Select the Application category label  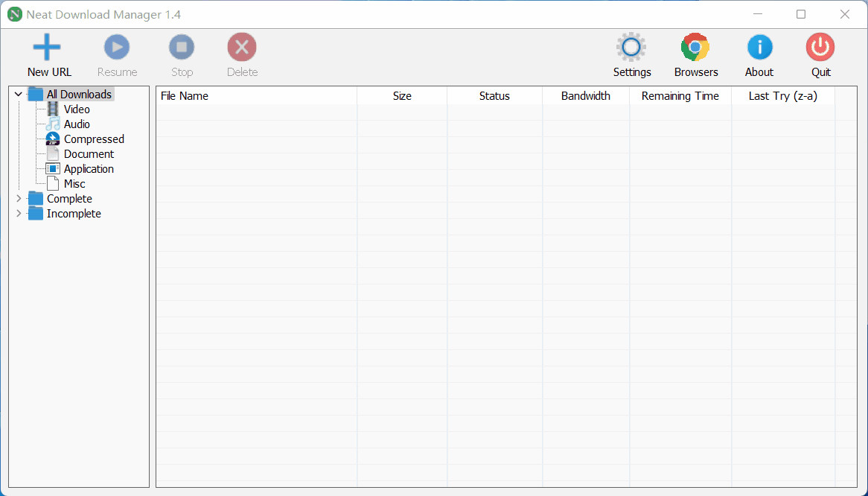pyautogui.click(x=89, y=169)
